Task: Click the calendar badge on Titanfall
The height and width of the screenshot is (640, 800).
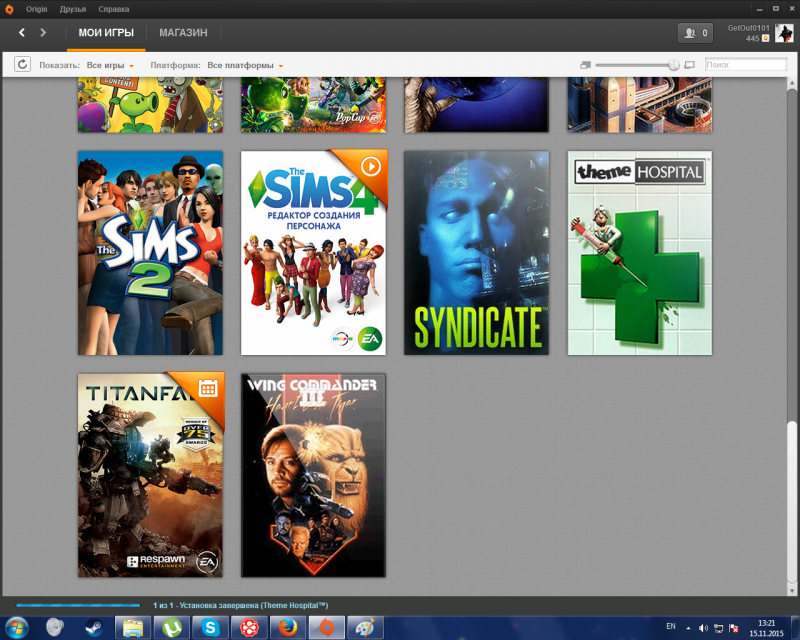Action: click(208, 387)
